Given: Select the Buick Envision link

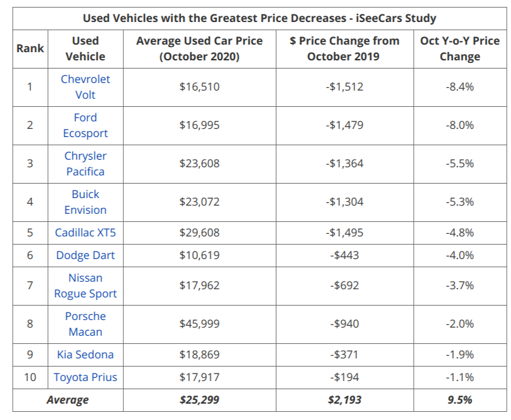Looking at the screenshot, I should [85, 202].
